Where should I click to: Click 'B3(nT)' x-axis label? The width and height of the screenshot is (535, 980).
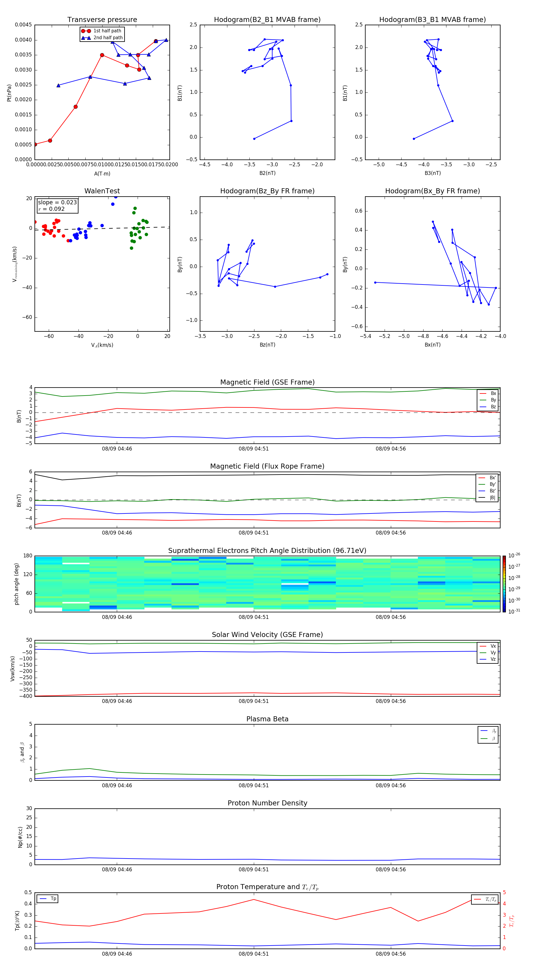tap(432, 173)
